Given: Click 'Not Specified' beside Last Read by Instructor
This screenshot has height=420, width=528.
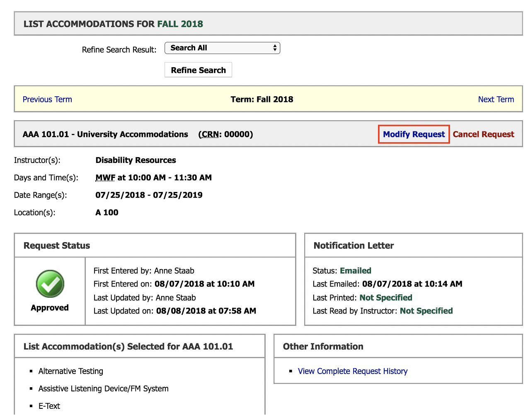Looking at the screenshot, I should pos(426,311).
